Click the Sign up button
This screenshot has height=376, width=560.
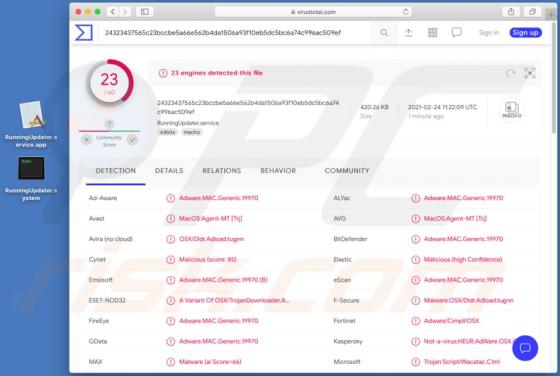point(525,32)
